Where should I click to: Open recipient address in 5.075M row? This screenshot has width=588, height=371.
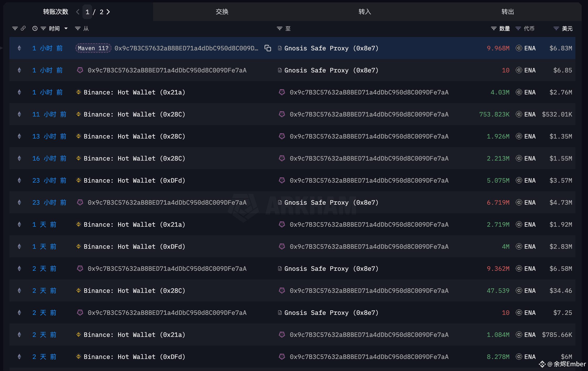[369, 180]
